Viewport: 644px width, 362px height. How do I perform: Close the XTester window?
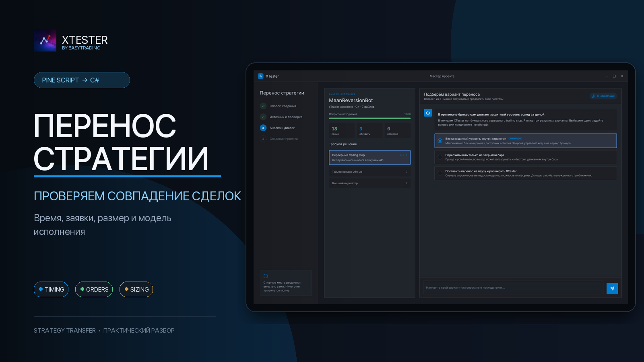pos(622,76)
